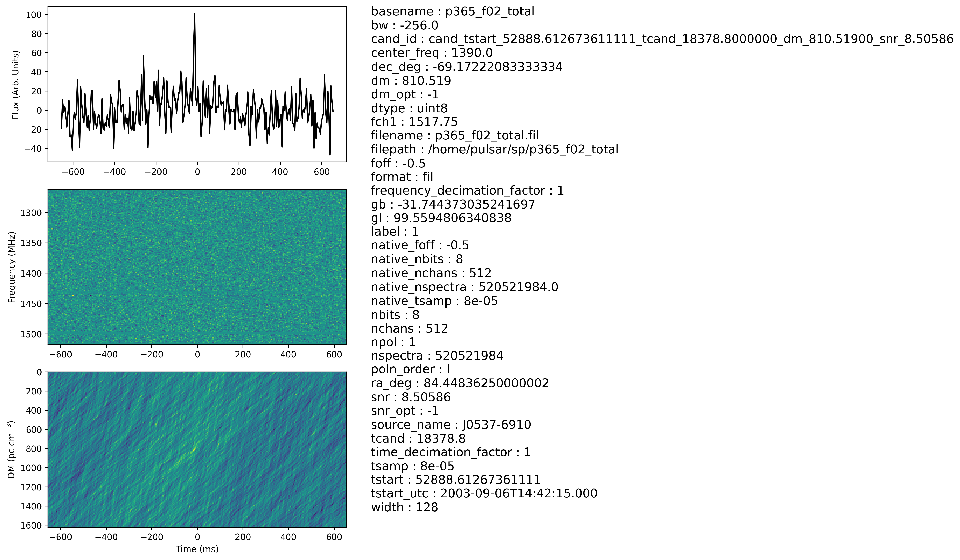Image resolution: width=960 pixels, height=560 pixels.
Task: Click the 'Time (ms)' axis label
Action: pyautogui.click(x=197, y=549)
